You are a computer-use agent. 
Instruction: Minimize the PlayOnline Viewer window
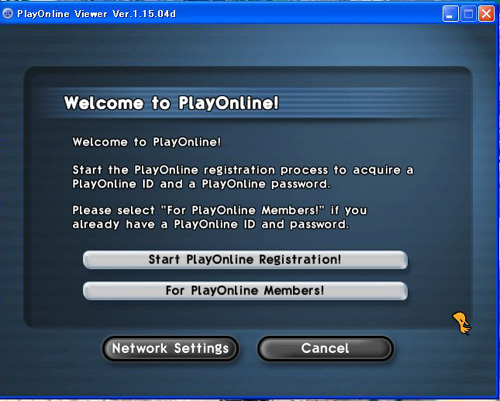(450, 14)
